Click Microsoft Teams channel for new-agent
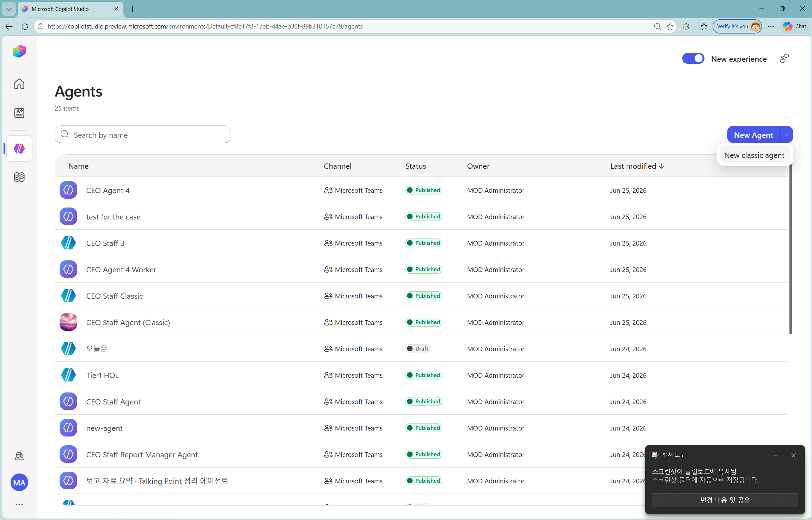The image size is (812, 520). coord(353,428)
